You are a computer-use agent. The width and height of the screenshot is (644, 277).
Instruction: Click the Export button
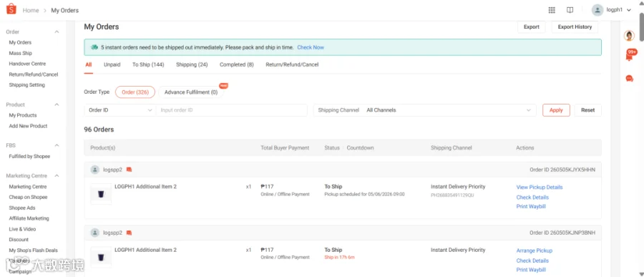tap(531, 26)
